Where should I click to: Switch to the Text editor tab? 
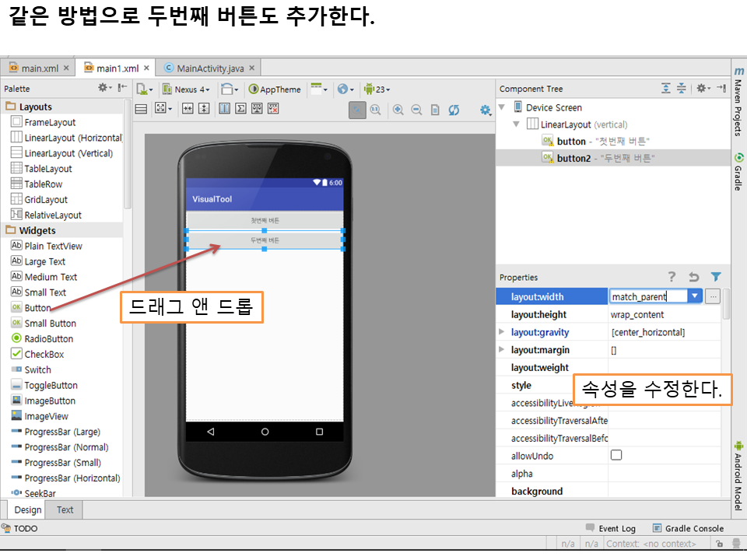(x=65, y=510)
